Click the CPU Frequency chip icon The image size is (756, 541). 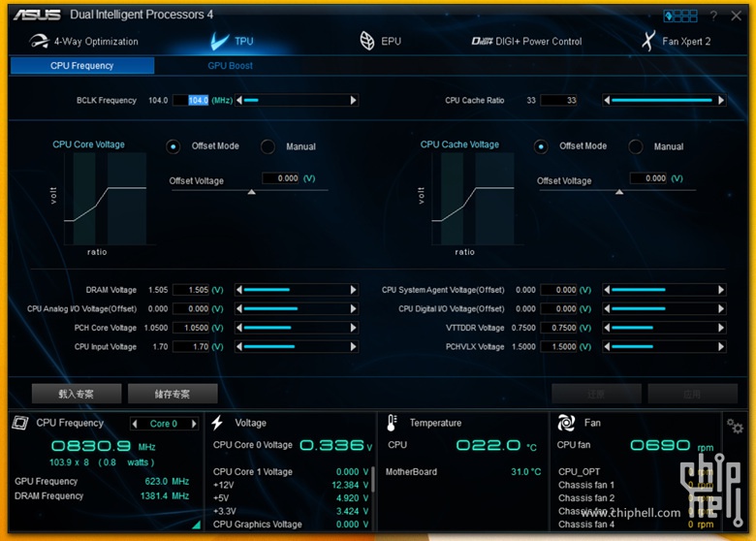point(19,423)
